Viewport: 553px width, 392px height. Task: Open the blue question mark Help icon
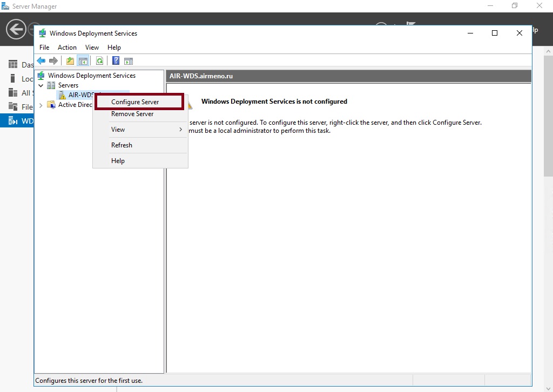(x=116, y=60)
